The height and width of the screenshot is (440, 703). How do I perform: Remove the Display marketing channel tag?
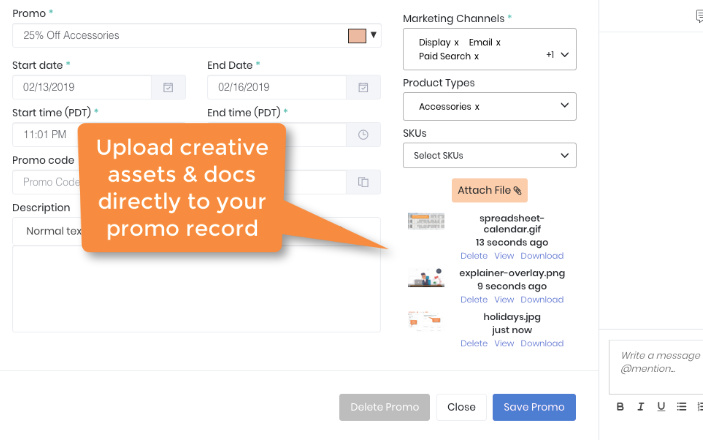[x=456, y=43]
